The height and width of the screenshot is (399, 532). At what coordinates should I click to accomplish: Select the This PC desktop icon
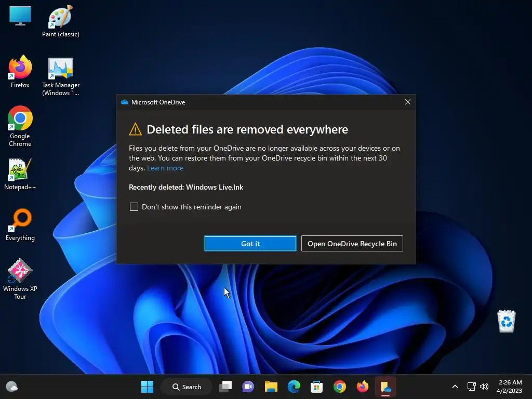[x=20, y=16]
